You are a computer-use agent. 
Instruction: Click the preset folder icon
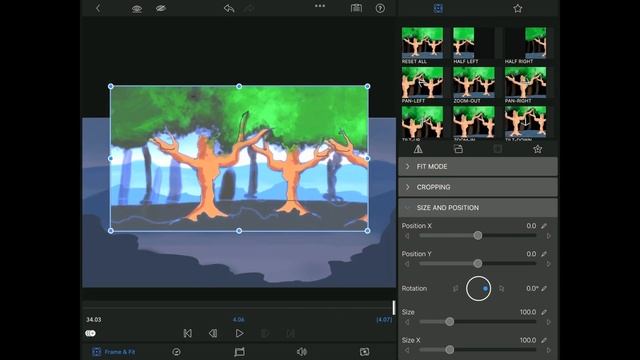point(458,149)
